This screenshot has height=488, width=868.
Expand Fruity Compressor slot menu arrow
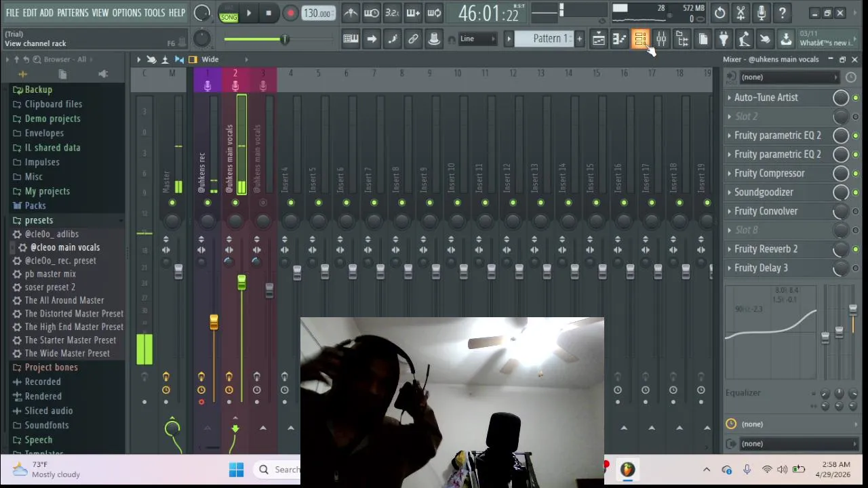point(730,174)
